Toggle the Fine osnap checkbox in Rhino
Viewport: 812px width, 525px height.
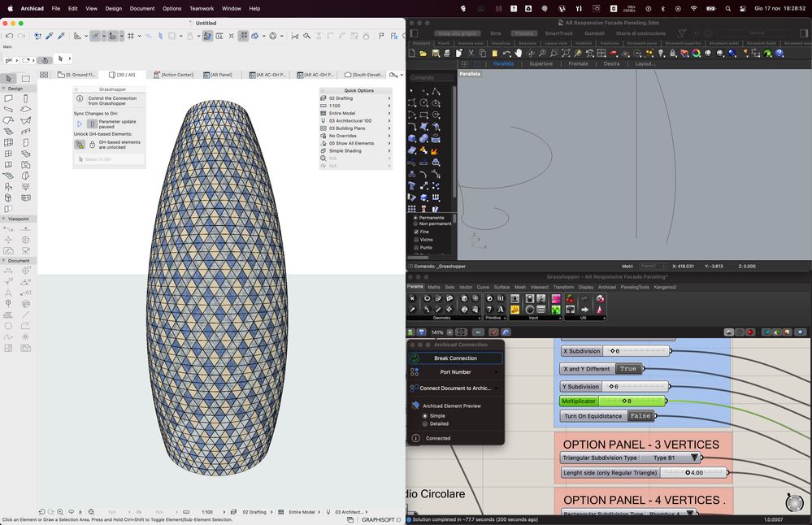[416, 232]
